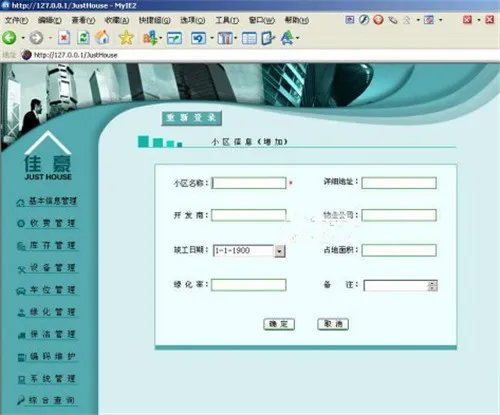Image resolution: width=500 pixels, height=415 pixels.
Task: Open the dropdown arrow beside the undo icon
Action: [212, 38]
